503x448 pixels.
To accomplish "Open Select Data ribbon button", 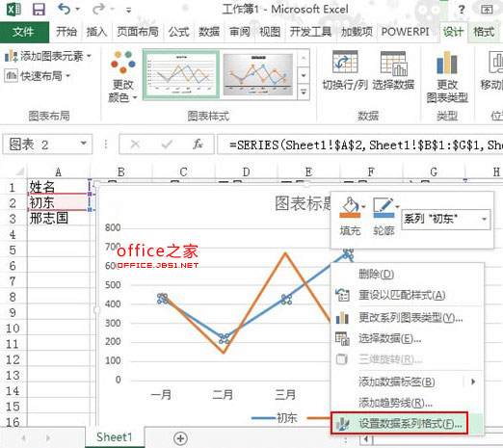I will tap(393, 70).
